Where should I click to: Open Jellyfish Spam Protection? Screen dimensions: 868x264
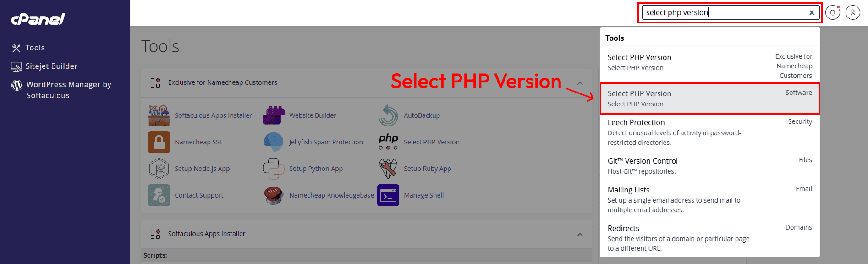coord(326,142)
